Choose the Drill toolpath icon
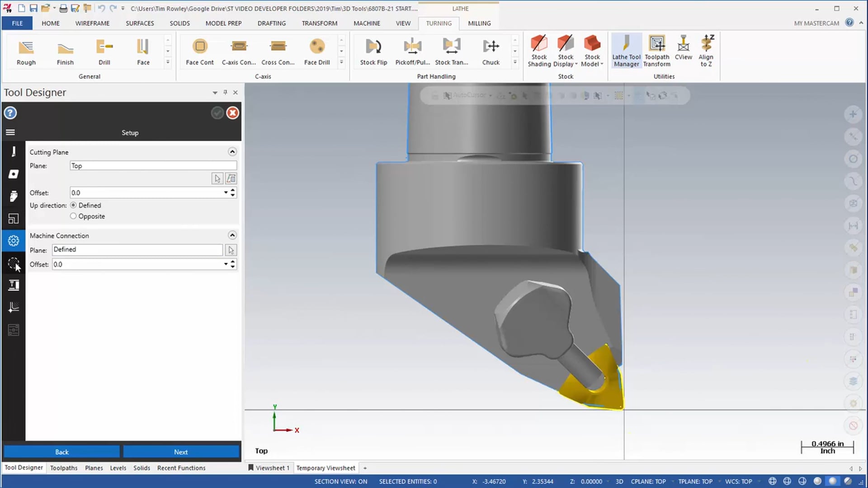 (104, 52)
